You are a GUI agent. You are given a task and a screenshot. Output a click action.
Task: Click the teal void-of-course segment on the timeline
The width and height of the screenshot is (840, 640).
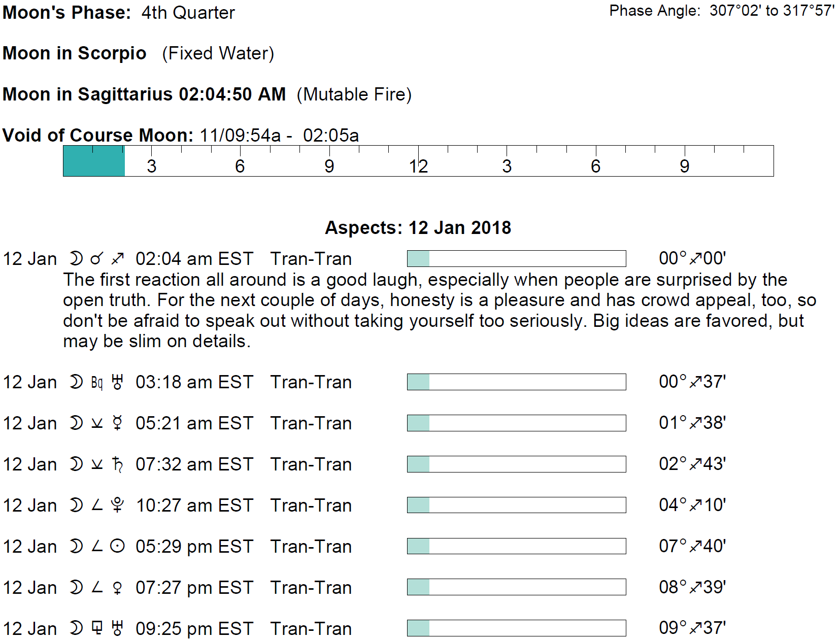(94, 161)
